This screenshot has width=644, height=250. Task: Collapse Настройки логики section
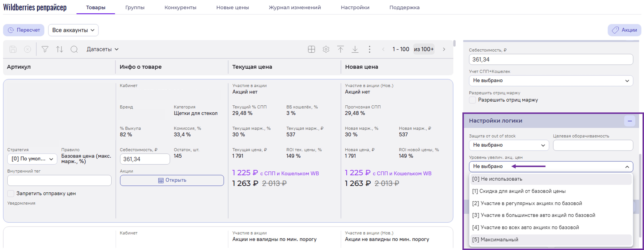pyautogui.click(x=630, y=121)
